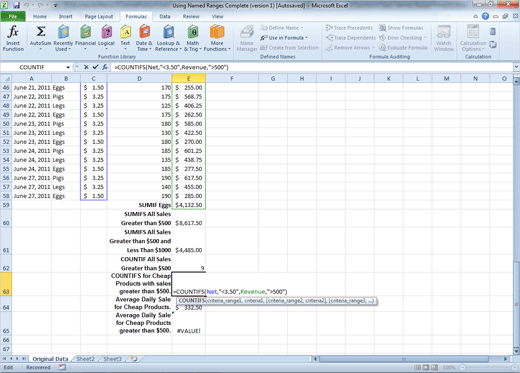The width and height of the screenshot is (520, 373).
Task: Click the macro record status bar icon
Action: click(62, 367)
